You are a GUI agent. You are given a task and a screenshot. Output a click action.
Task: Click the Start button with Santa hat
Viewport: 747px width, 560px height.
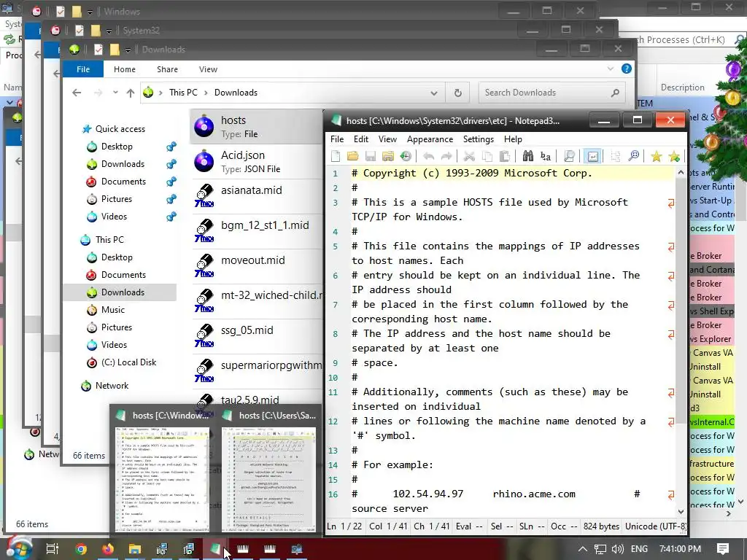pyautogui.click(x=18, y=548)
